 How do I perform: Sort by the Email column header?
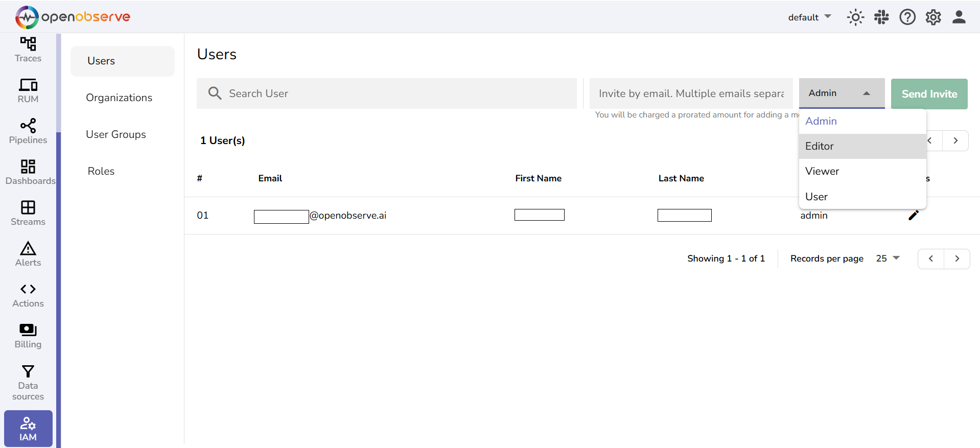click(x=270, y=178)
